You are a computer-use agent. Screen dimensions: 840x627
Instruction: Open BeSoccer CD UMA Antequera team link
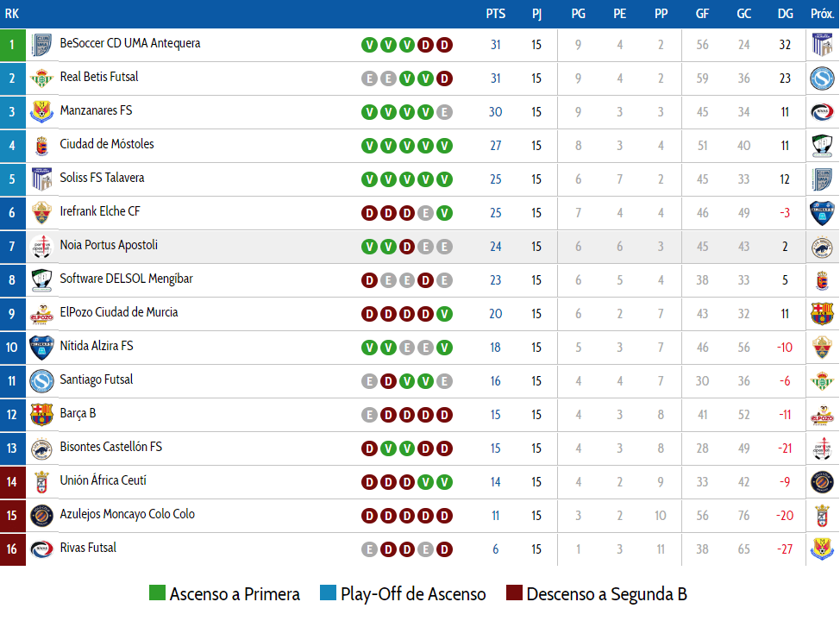click(x=130, y=43)
